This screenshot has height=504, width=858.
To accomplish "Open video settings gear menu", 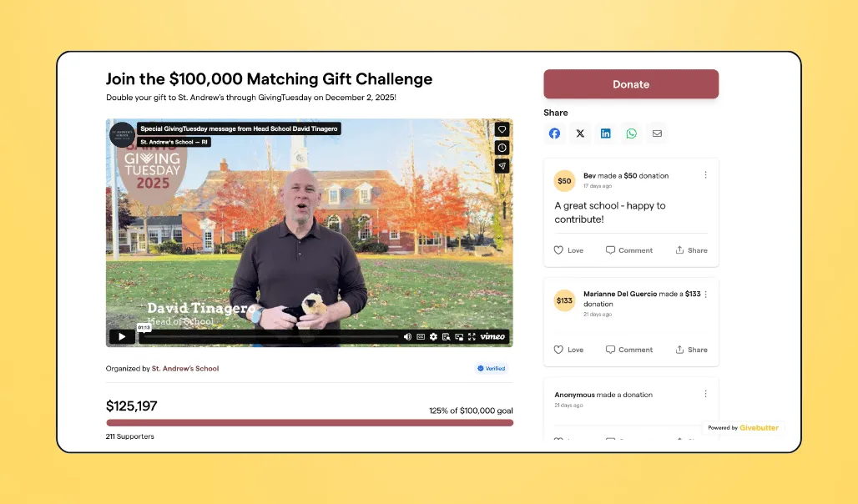I will pyautogui.click(x=433, y=336).
